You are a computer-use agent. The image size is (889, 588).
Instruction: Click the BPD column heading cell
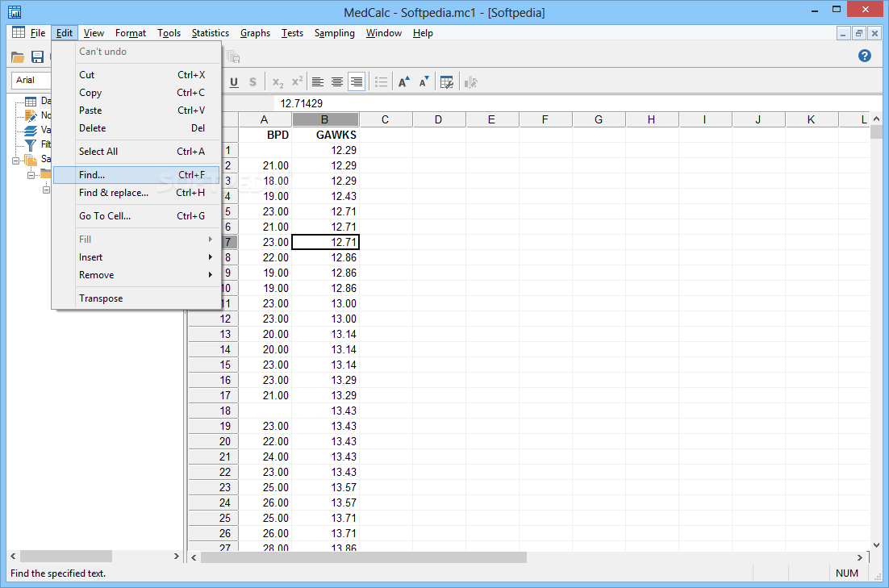tap(265, 135)
